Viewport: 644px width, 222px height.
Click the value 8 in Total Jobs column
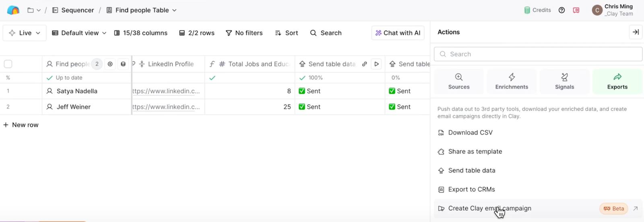[289, 91]
